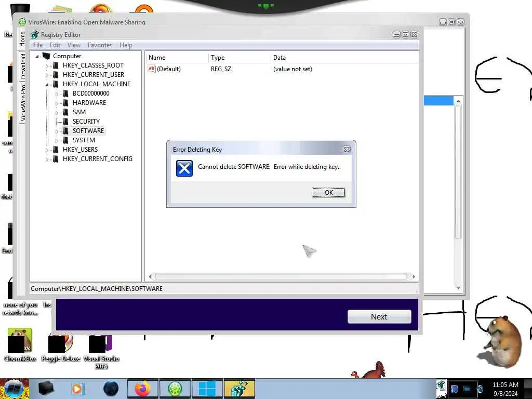Select the SOFTWARE key
532x399 pixels.
[x=88, y=130]
